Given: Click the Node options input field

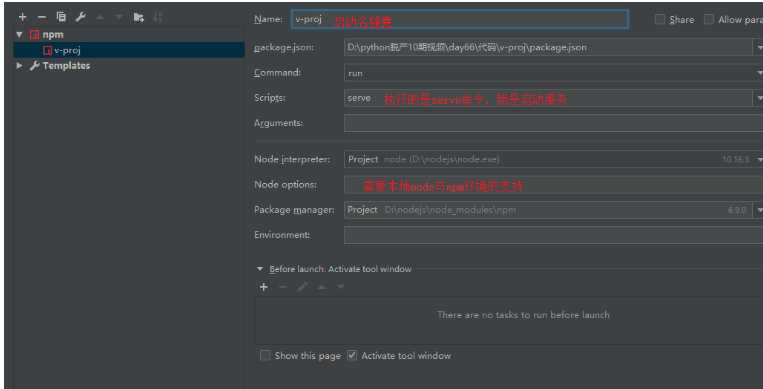Looking at the screenshot, I should (553, 185).
